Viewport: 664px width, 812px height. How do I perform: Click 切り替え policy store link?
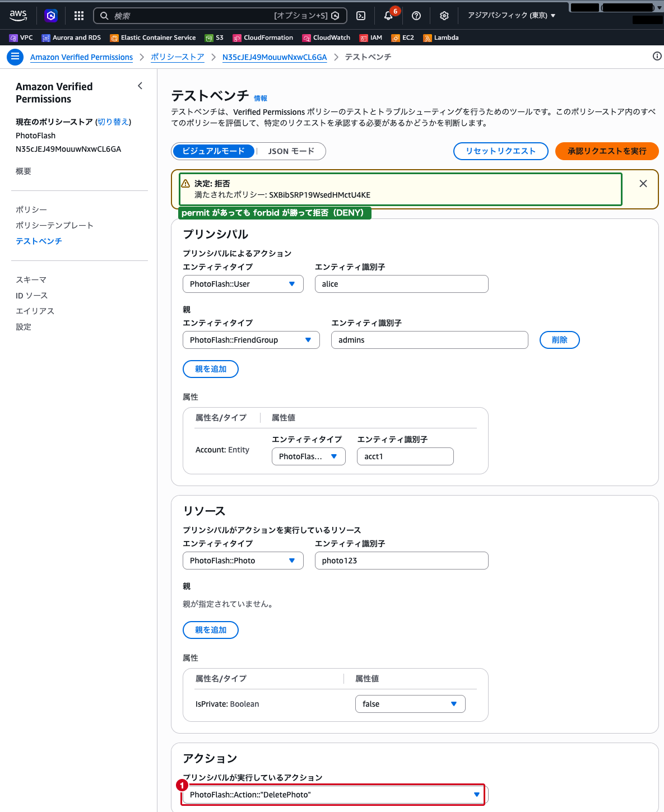113,122
